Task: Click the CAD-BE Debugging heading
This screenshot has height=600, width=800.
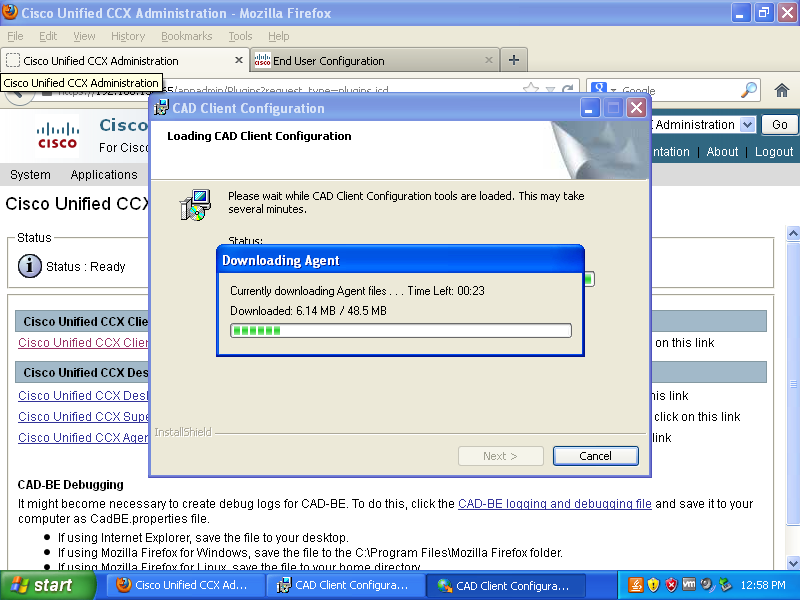Action: coord(70,484)
